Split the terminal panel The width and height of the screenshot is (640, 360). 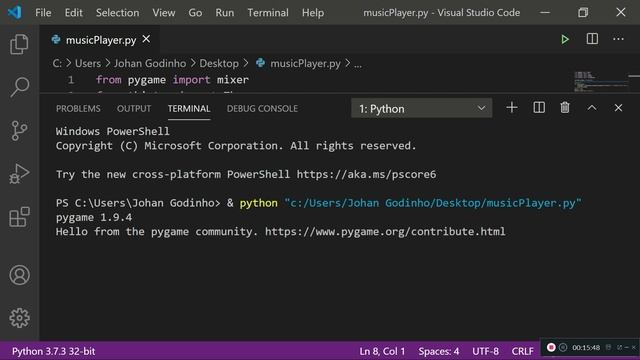click(539, 108)
